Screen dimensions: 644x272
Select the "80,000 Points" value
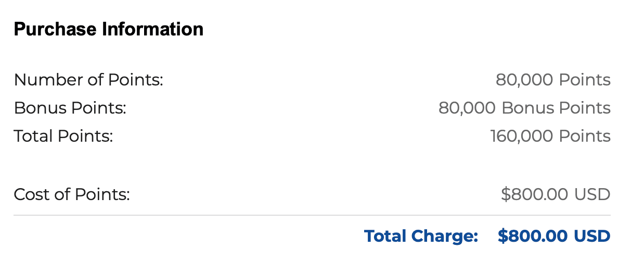pos(553,80)
